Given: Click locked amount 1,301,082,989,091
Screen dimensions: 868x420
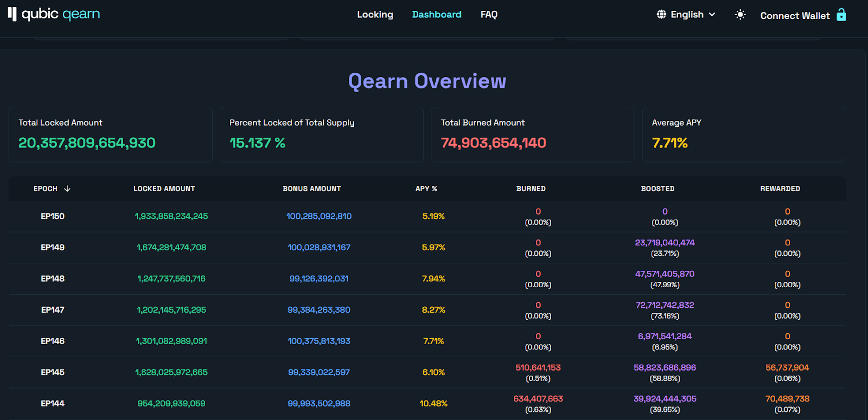Looking at the screenshot, I should point(171,341).
